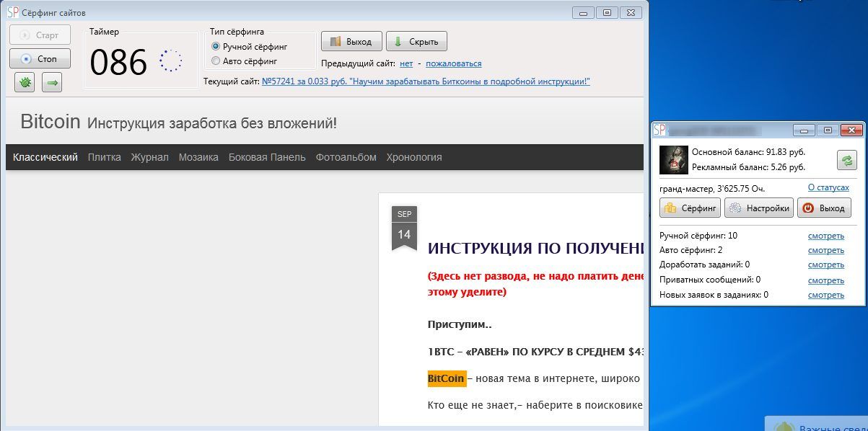This screenshot has width=868, height=431.
Task: Open Настройки with the gear icon
Action: coord(759,208)
